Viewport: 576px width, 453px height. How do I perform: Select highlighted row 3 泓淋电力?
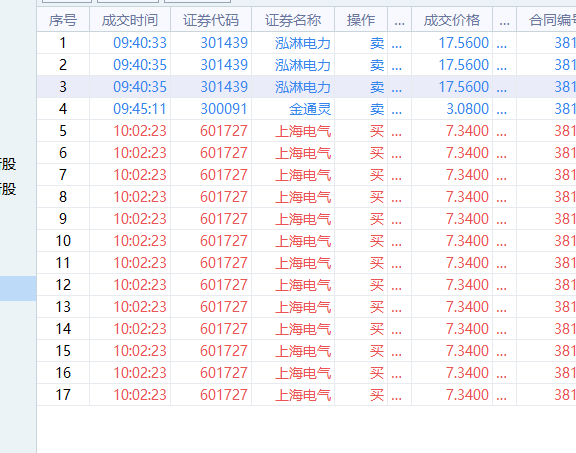(x=306, y=87)
